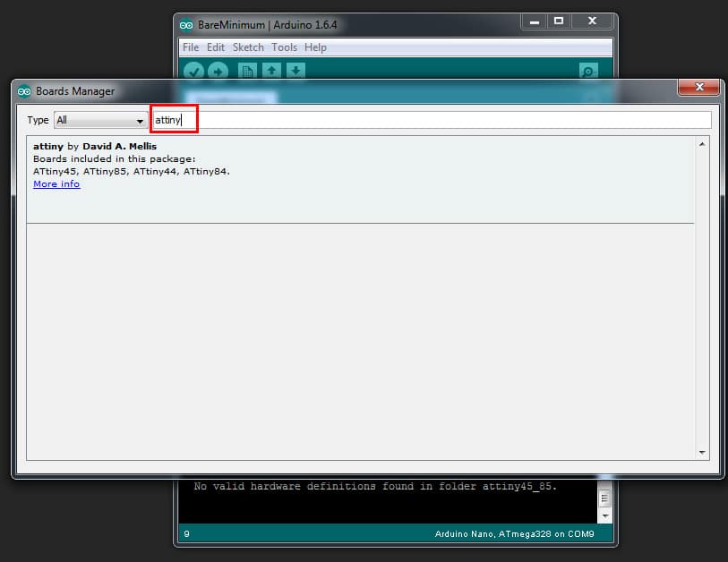Screen dimensions: 728x562
Task: Open the Tools menu
Action: click(x=284, y=47)
